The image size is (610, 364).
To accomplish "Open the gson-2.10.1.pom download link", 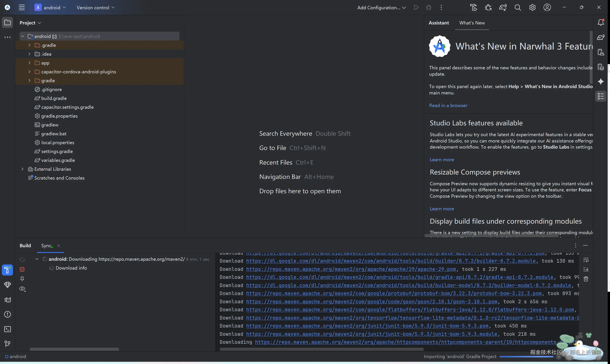I will tap(371, 302).
